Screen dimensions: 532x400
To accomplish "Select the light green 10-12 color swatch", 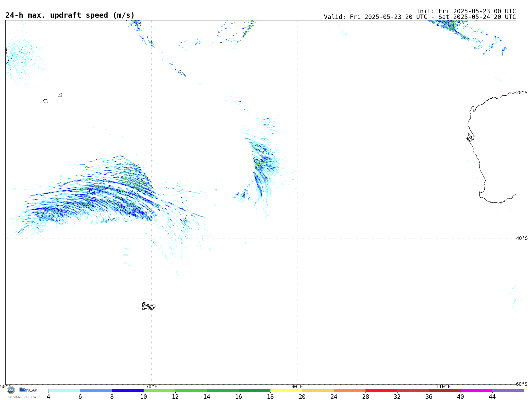I will (160, 391).
